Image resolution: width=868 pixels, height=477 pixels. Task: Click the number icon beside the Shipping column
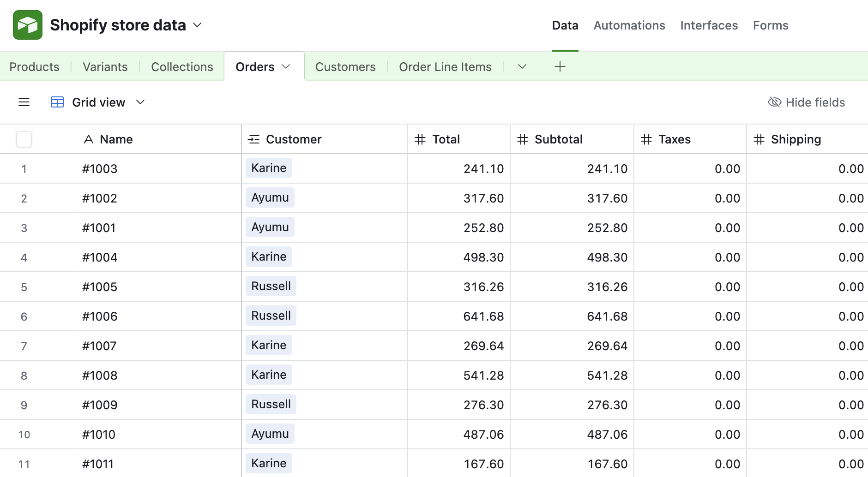pos(759,139)
